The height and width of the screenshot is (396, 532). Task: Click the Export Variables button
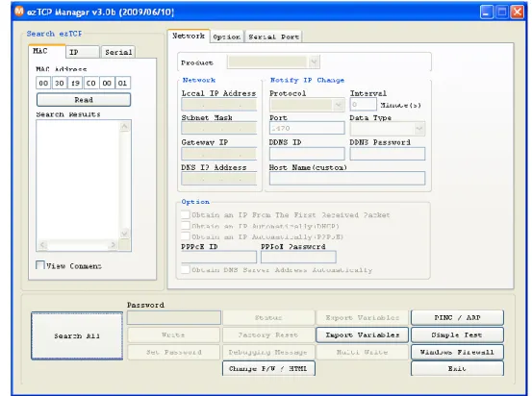pos(362,318)
